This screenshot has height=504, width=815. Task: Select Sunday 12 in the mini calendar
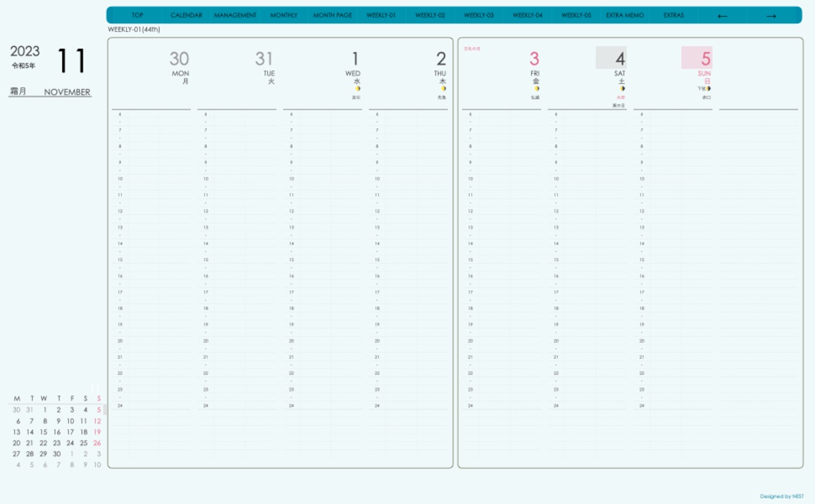click(97, 421)
